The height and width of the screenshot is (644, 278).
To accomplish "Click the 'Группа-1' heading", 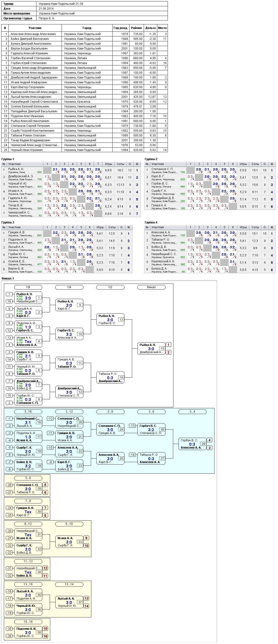I will coord(8,159).
